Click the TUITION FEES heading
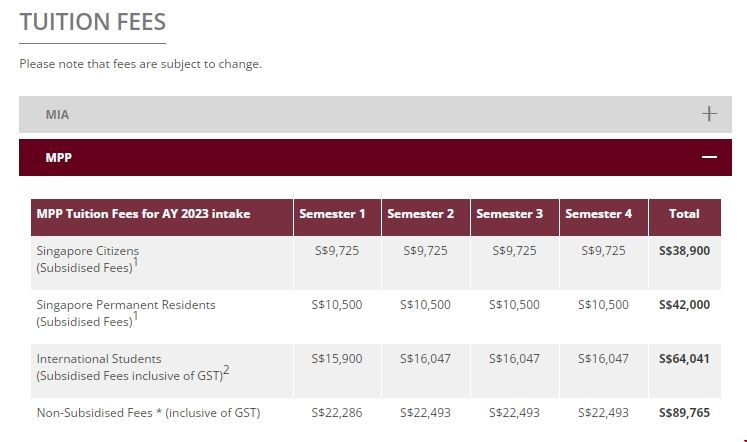The width and height of the screenshot is (747, 442). (93, 22)
